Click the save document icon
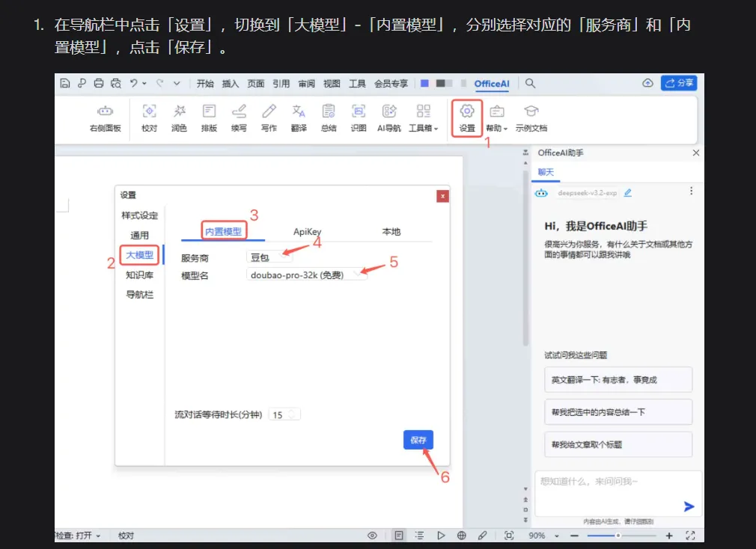 [x=64, y=83]
